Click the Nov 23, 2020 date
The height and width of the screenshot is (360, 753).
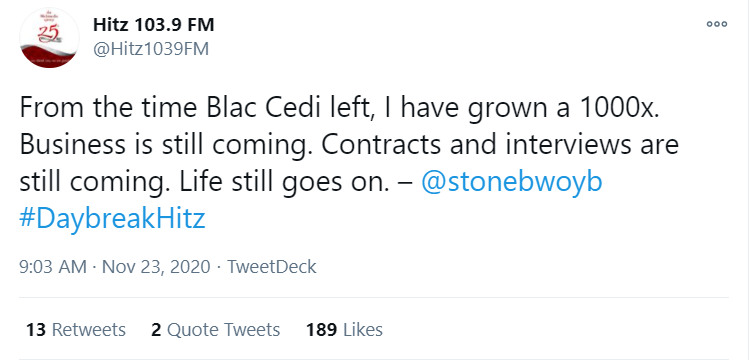point(156,266)
